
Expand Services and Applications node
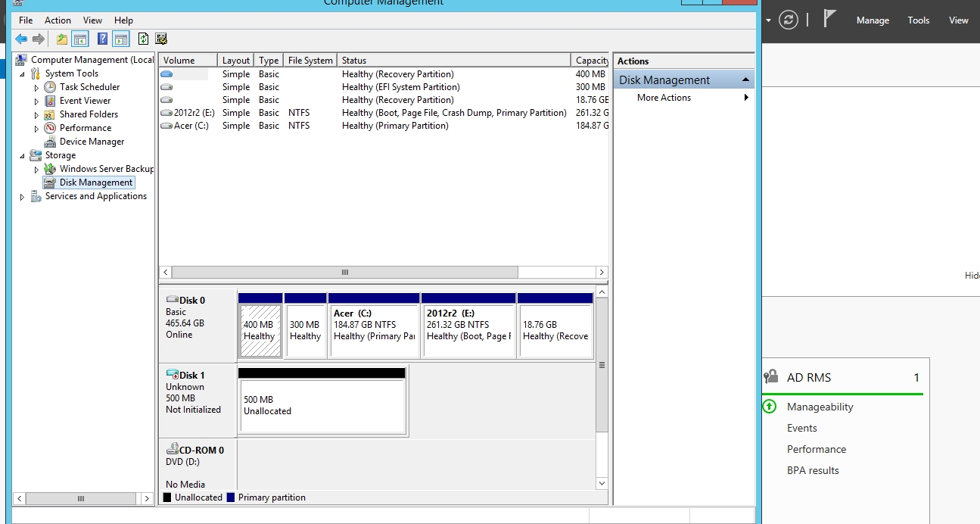[x=22, y=197]
